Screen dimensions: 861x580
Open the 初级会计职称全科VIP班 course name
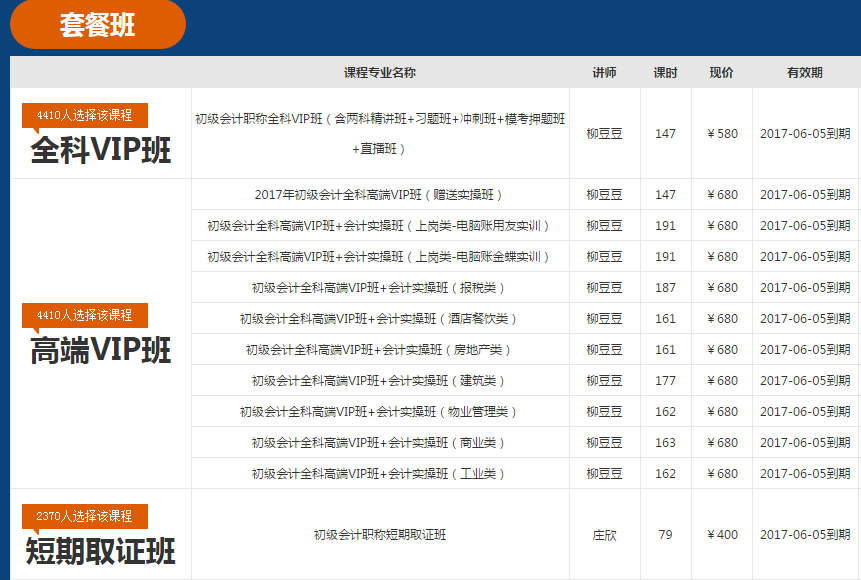click(380, 133)
